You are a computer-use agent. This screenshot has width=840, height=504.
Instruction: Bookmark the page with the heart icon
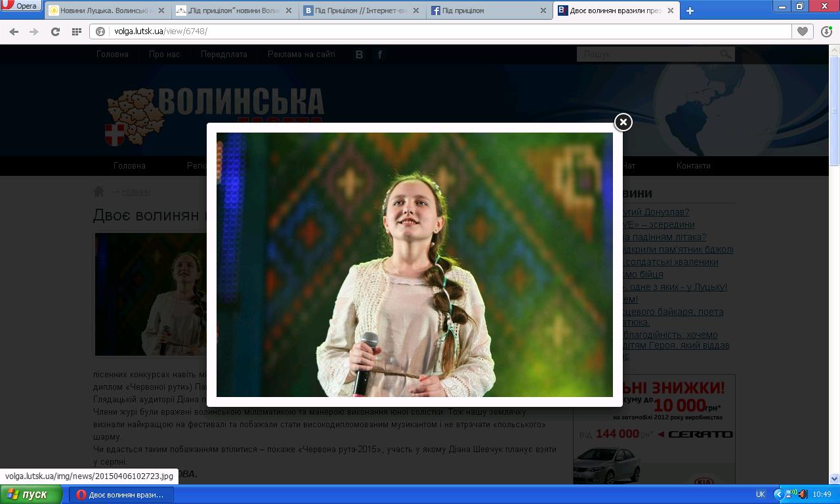point(802,31)
